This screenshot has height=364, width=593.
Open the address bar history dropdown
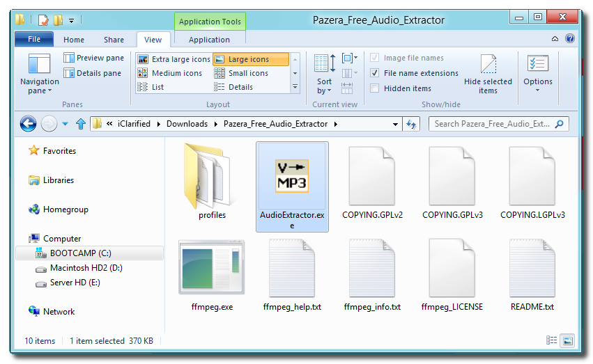[395, 124]
